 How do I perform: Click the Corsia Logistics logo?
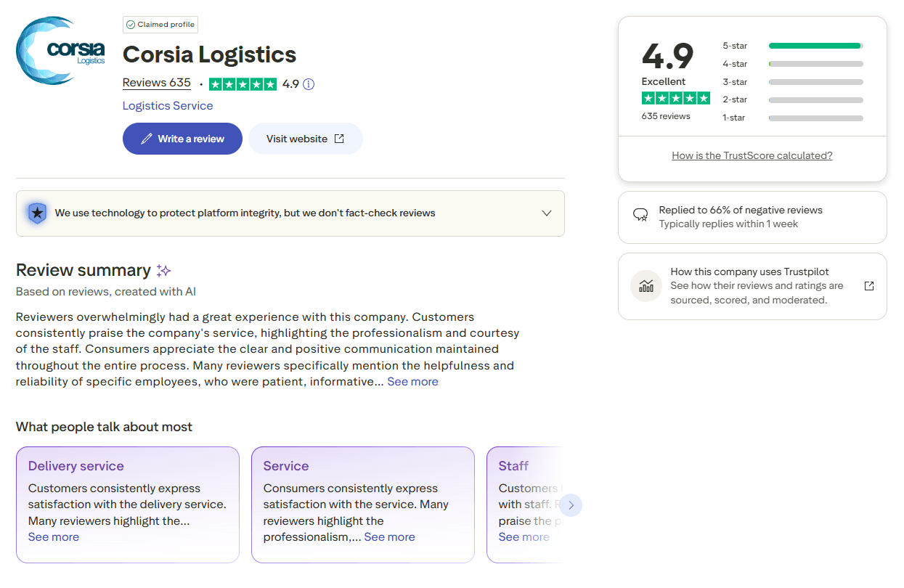(x=61, y=51)
